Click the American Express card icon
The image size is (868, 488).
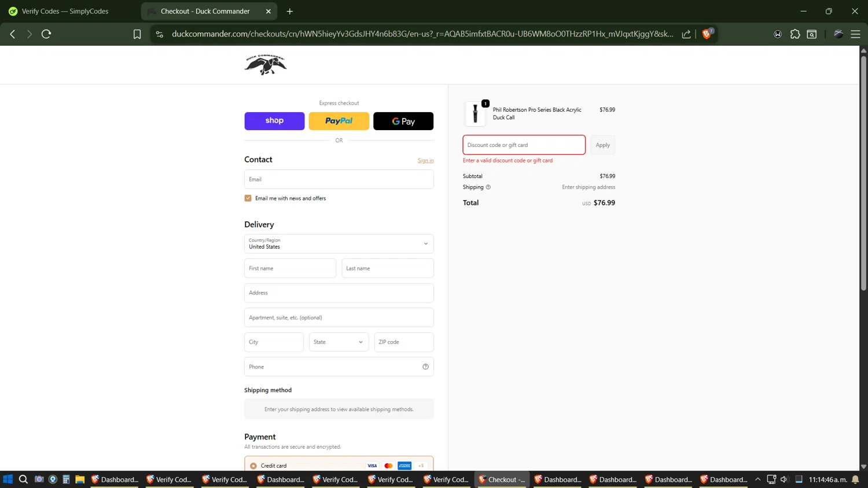(x=404, y=465)
